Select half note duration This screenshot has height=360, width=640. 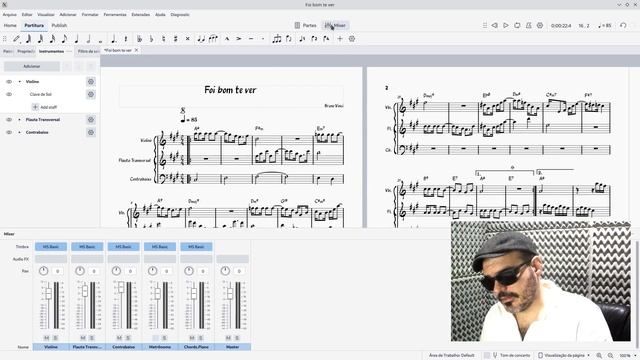click(89, 39)
